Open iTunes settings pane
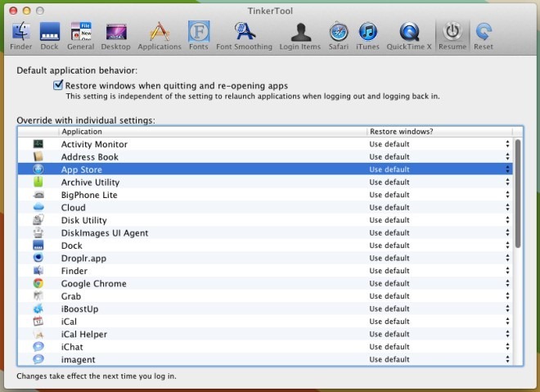The image size is (540, 392). (367, 36)
